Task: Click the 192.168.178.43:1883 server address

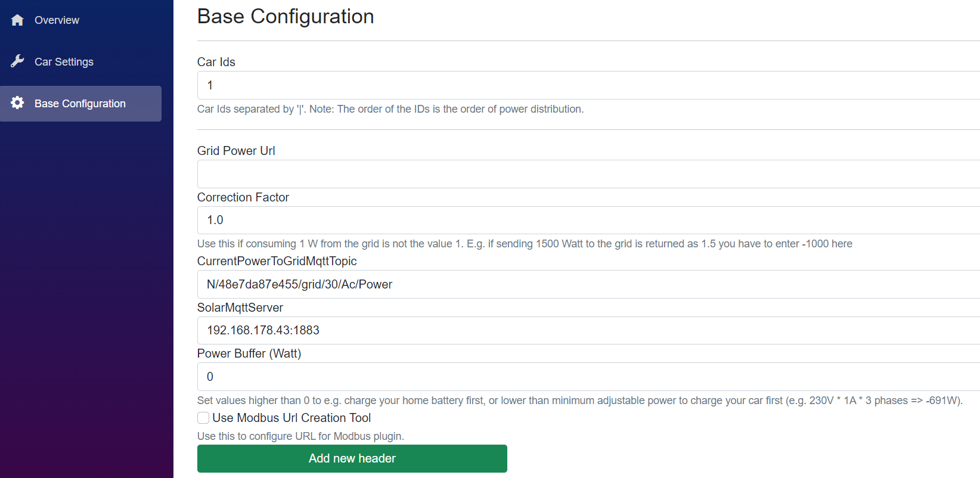Action: [x=263, y=330]
